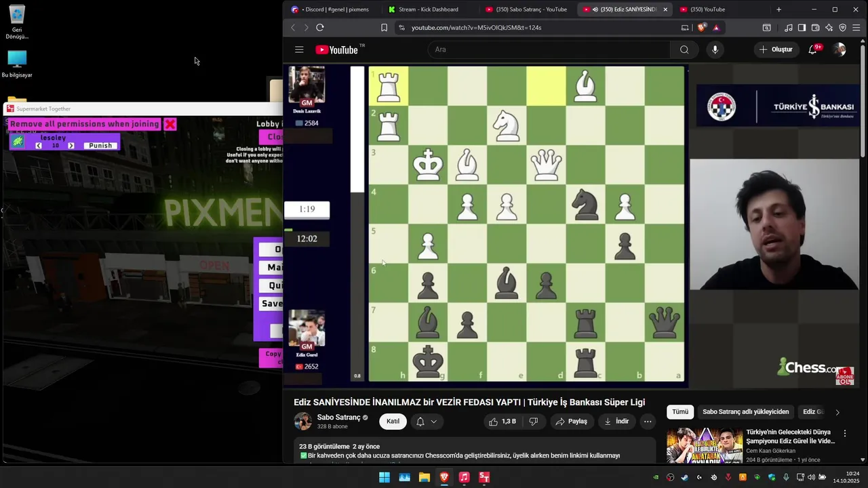
Task: Open a new browser tab
Action: pyautogui.click(x=778, y=9)
